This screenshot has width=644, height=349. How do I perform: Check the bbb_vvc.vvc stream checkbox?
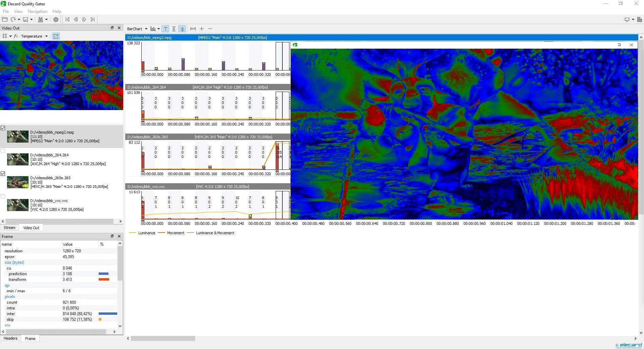[x=3, y=196]
